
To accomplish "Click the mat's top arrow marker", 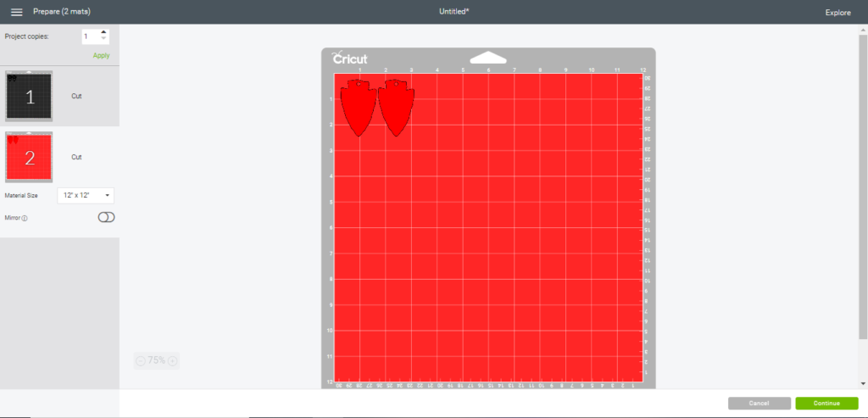I will 487,58.
